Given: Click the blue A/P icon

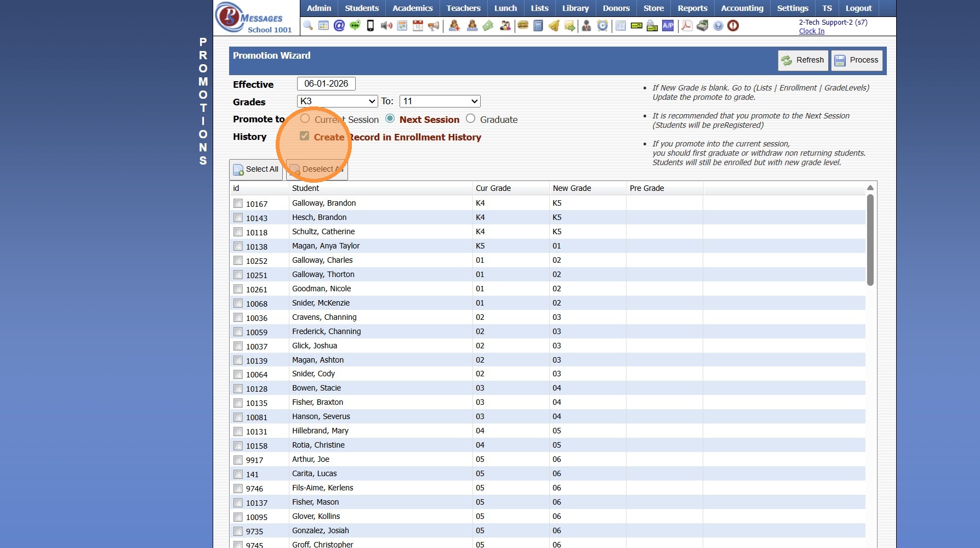Looking at the screenshot, I should point(668,26).
